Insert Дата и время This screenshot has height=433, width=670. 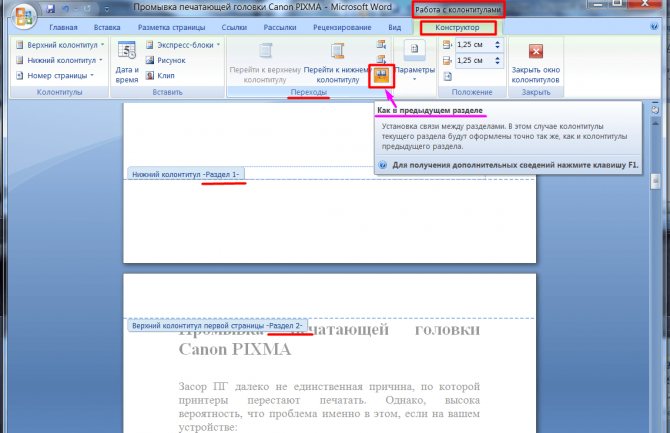tap(126, 62)
